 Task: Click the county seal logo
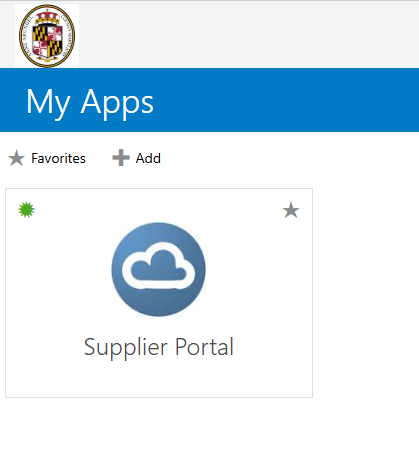(47, 36)
